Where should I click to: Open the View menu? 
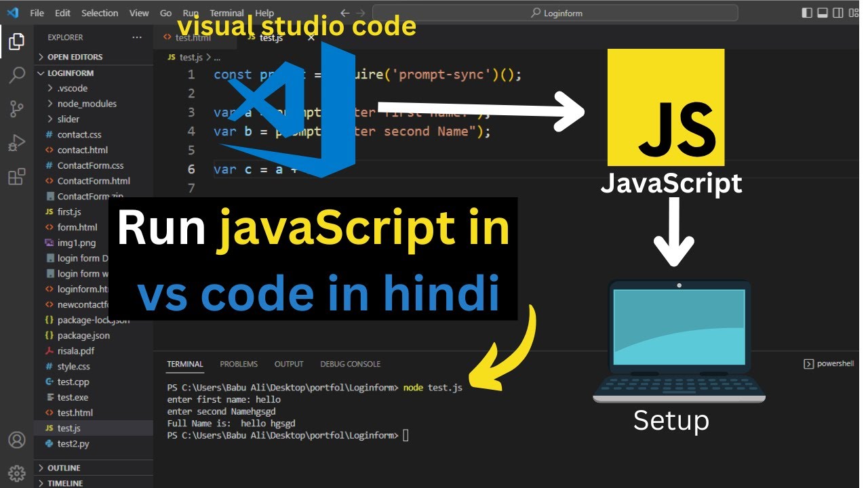(139, 13)
